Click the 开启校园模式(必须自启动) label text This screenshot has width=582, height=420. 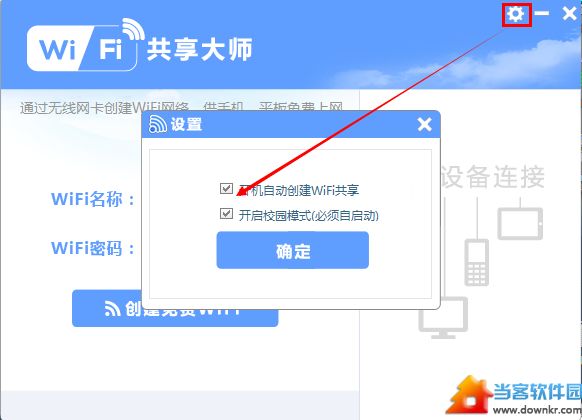coord(308,216)
